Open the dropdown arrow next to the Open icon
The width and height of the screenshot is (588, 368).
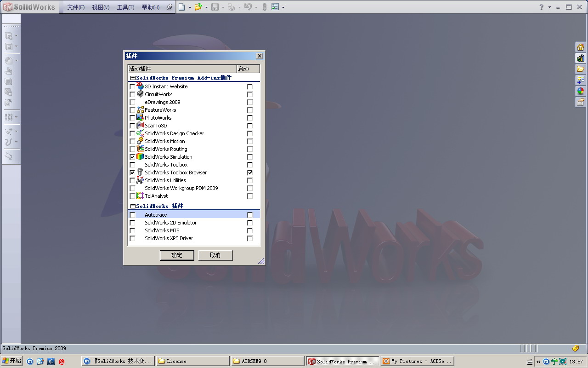click(x=206, y=7)
